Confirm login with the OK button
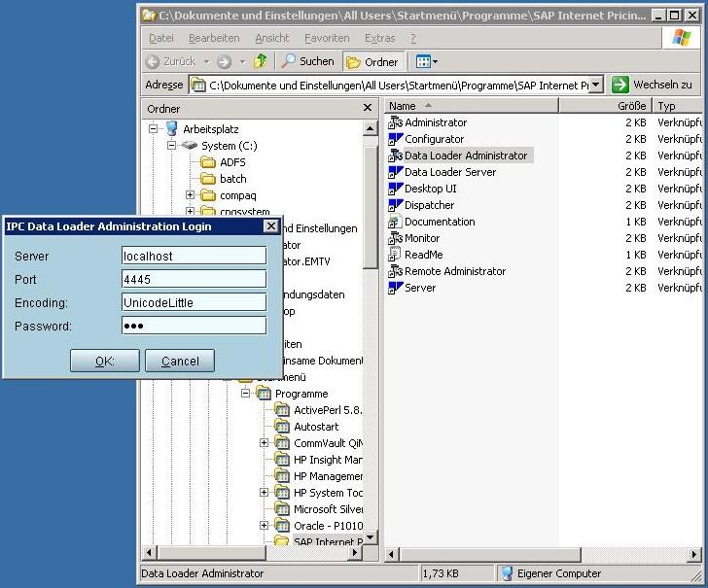The height and width of the screenshot is (588, 708). tap(105, 361)
